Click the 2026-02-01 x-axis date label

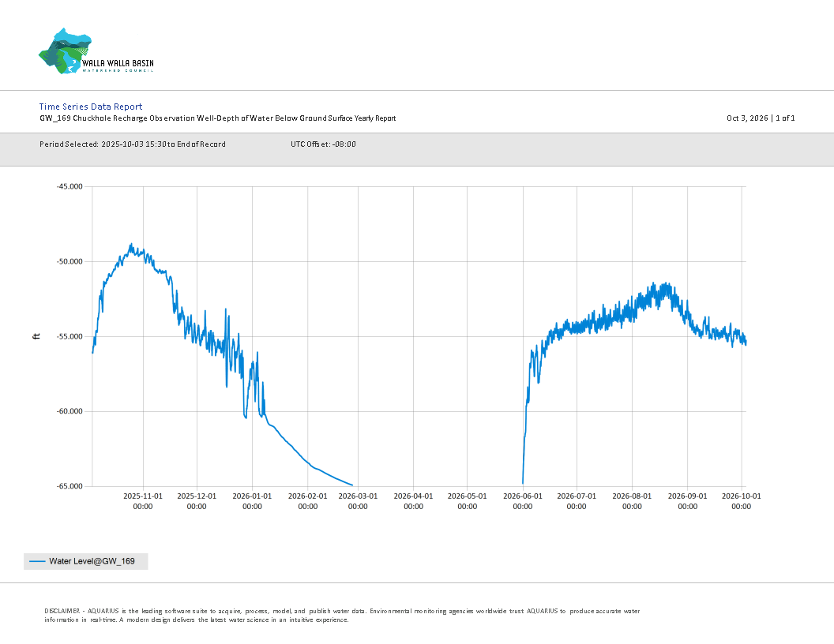click(x=307, y=501)
